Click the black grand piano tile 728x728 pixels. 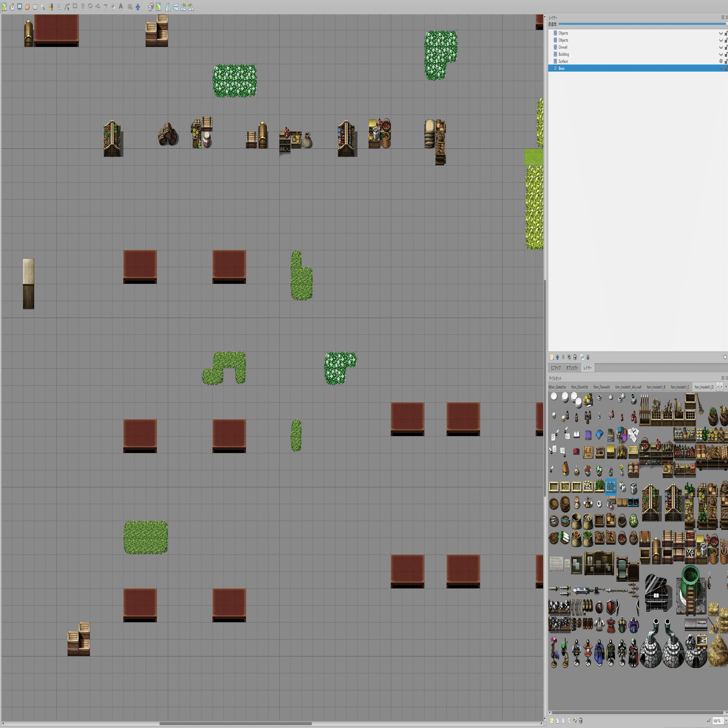(x=657, y=593)
